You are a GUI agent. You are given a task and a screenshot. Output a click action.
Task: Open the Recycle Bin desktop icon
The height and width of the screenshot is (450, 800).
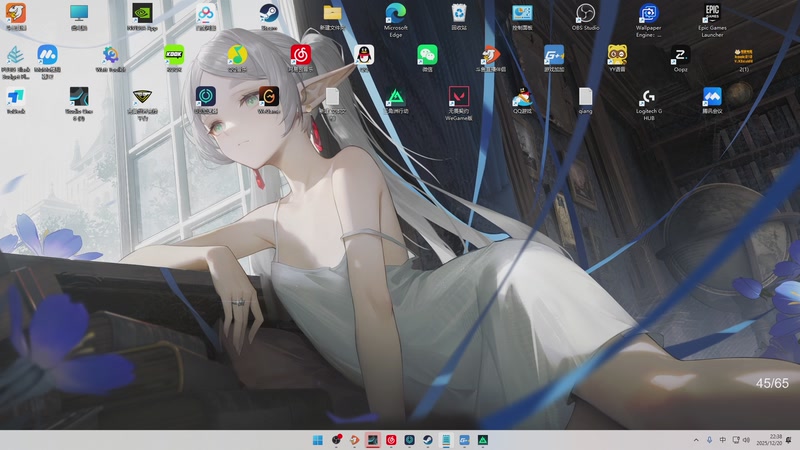point(459,17)
